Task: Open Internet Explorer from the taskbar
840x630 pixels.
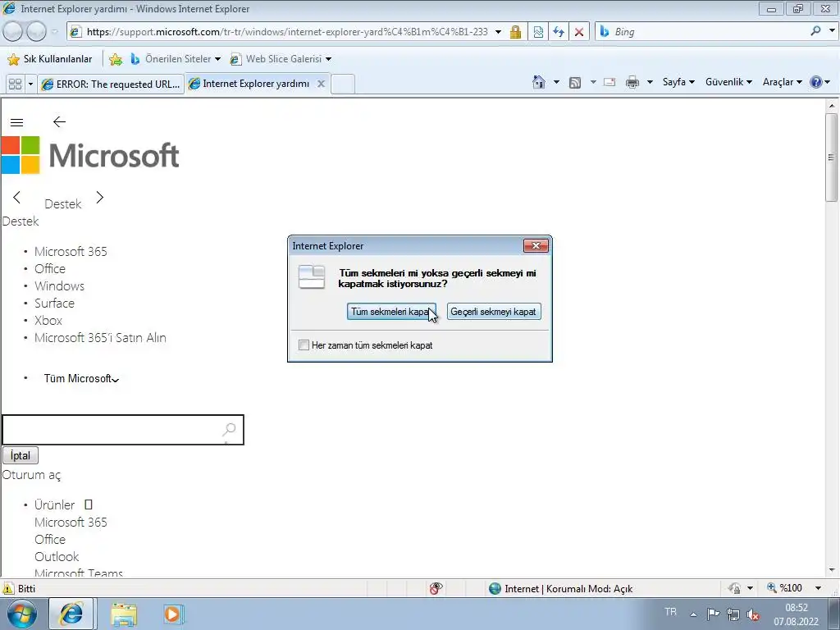Action: 71,614
